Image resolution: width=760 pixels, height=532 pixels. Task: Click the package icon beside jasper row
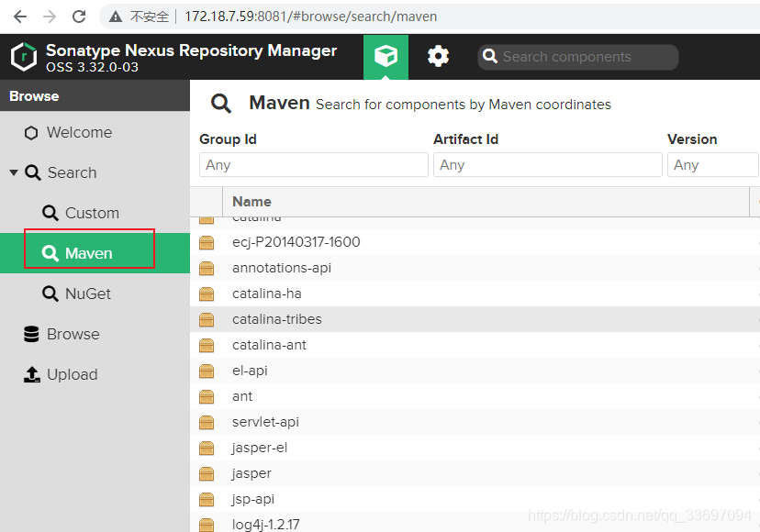(x=207, y=473)
